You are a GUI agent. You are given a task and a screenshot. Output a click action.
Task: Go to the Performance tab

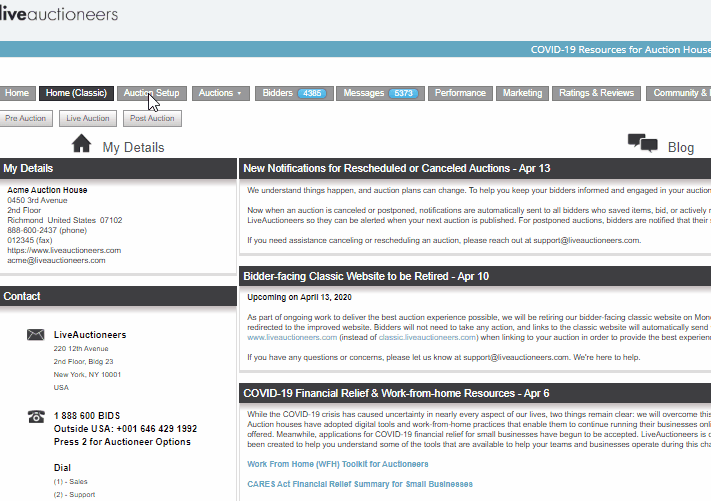point(460,93)
